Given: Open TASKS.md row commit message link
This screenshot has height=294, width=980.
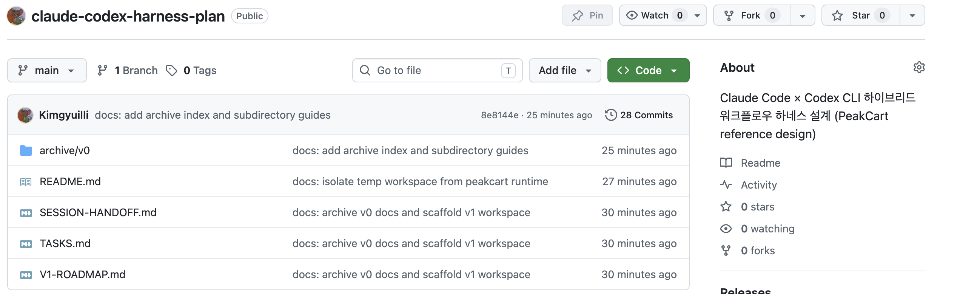Looking at the screenshot, I should tap(411, 244).
